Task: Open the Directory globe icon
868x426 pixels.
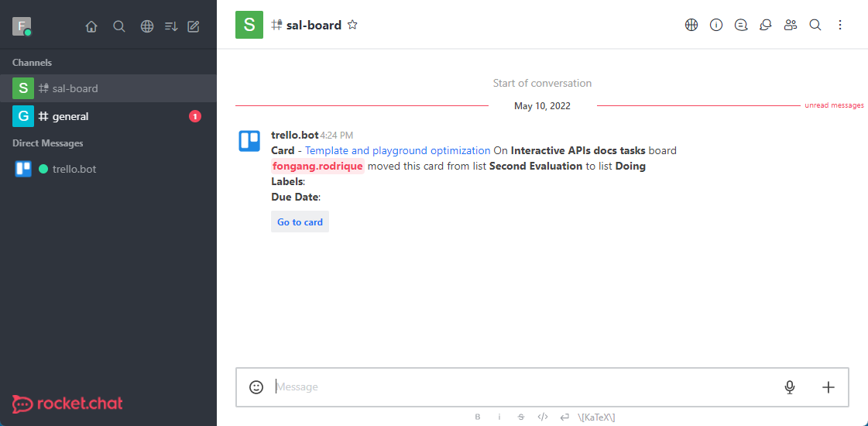Action: (146, 26)
